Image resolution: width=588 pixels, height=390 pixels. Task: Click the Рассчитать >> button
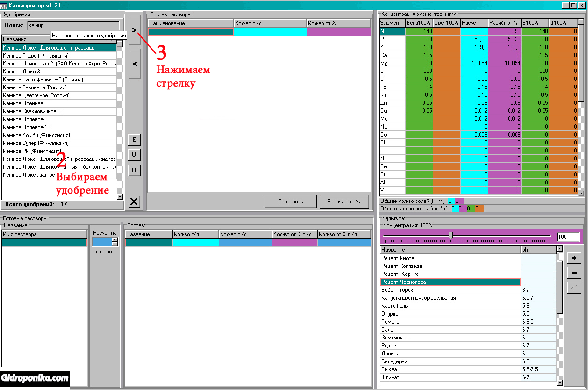(344, 202)
